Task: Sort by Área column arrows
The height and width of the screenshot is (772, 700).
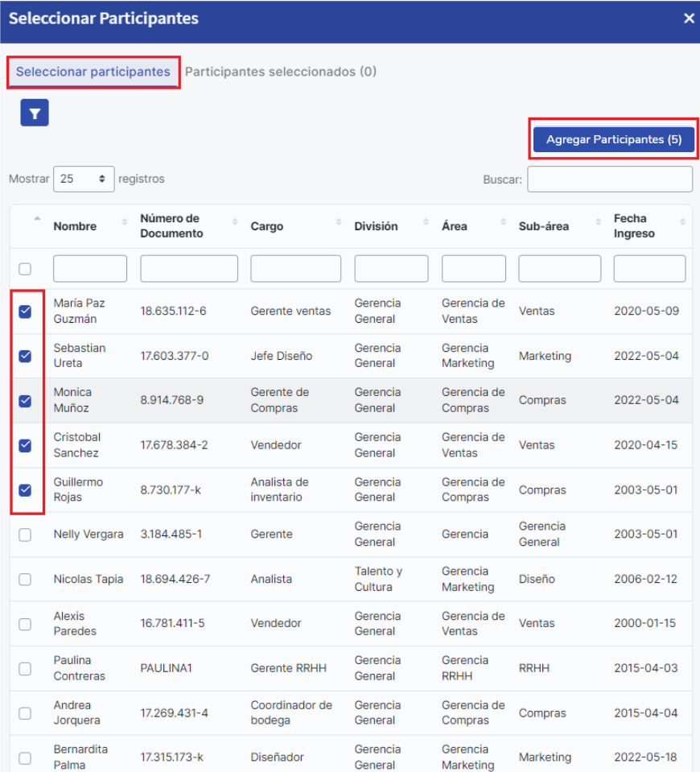Action: point(504,222)
